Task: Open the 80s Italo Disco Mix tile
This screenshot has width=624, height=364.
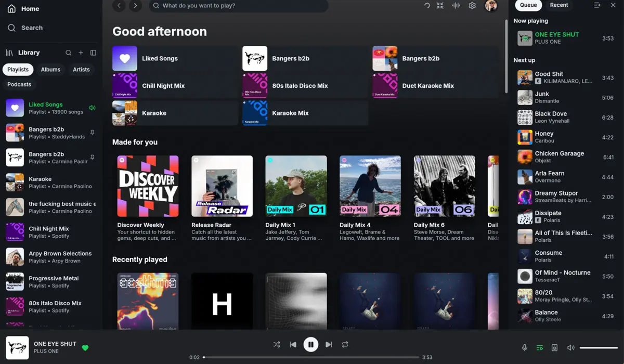Action: point(305,86)
